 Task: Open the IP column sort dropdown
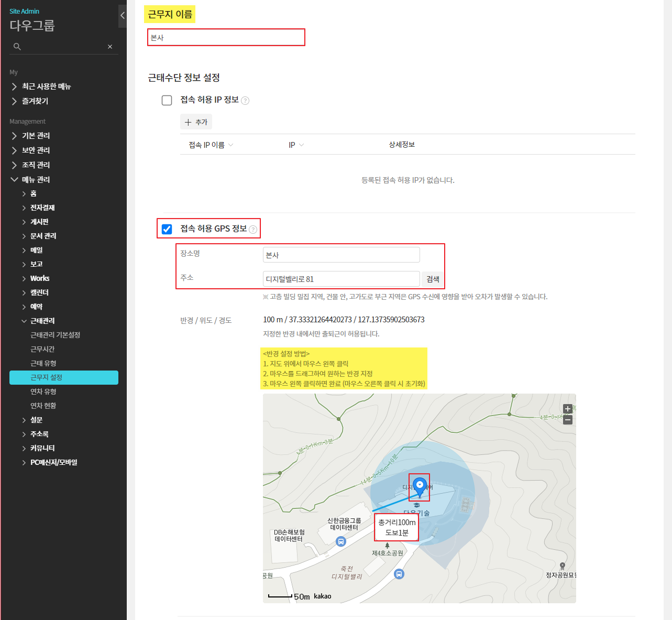tap(301, 145)
